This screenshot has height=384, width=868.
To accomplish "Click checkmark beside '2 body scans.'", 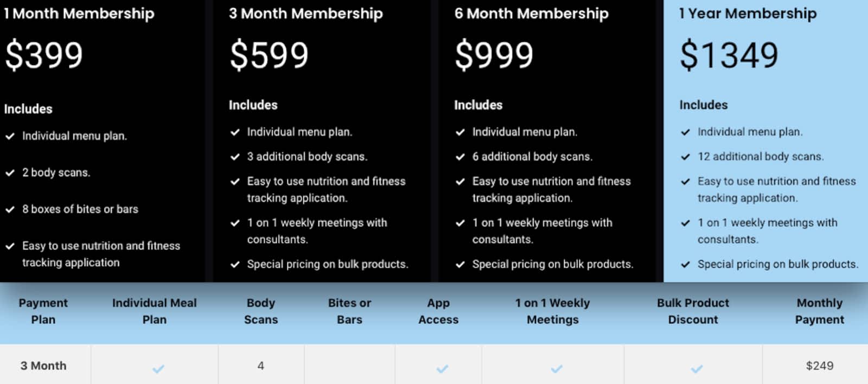I will point(10,173).
